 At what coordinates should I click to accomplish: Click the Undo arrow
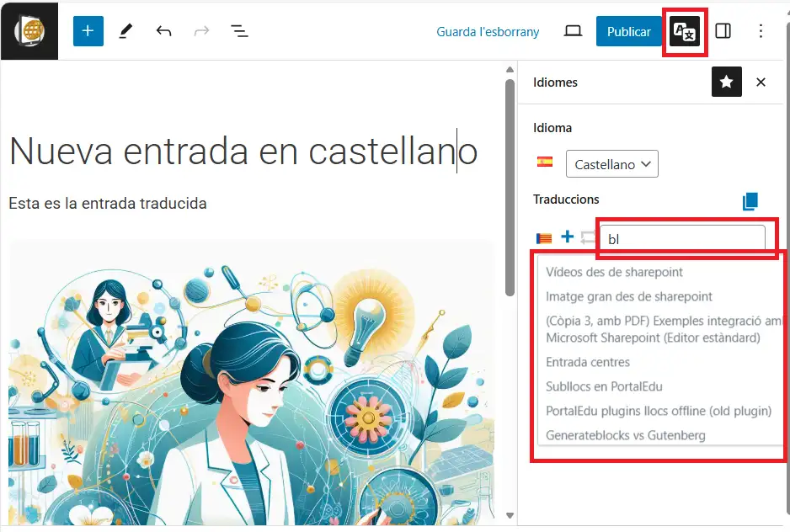[x=163, y=31]
